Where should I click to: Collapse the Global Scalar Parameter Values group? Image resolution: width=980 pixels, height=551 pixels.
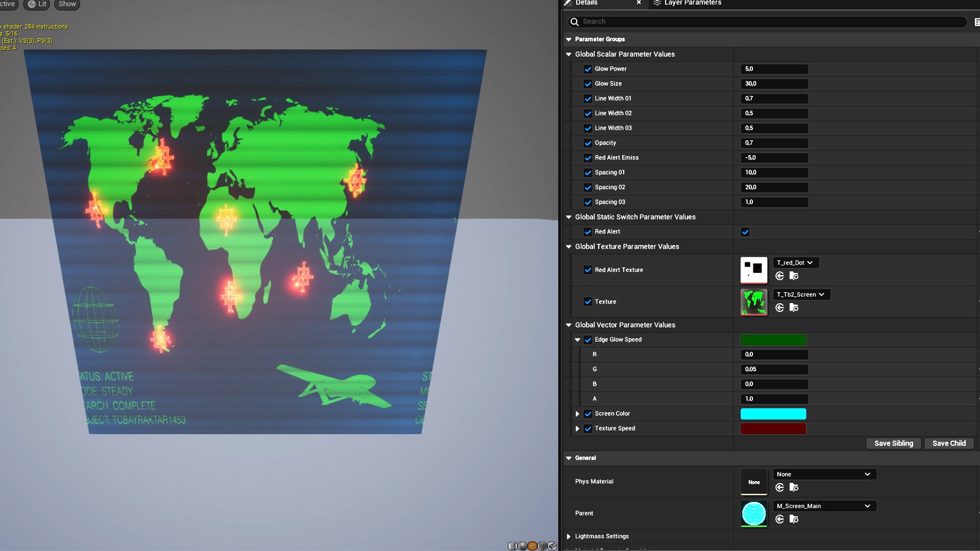pos(569,54)
